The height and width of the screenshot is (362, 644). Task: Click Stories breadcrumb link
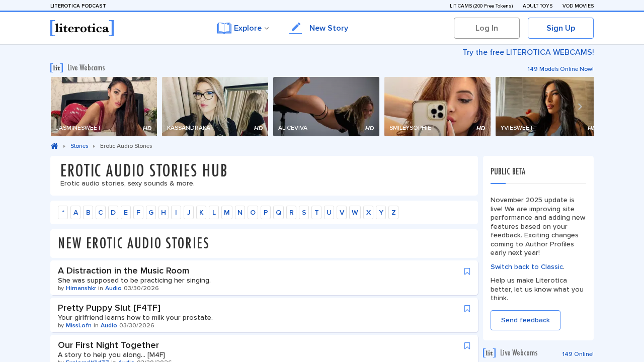pyautogui.click(x=79, y=146)
